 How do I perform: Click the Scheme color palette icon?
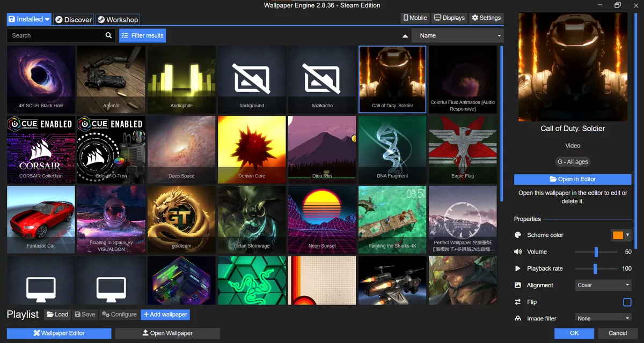(x=518, y=235)
